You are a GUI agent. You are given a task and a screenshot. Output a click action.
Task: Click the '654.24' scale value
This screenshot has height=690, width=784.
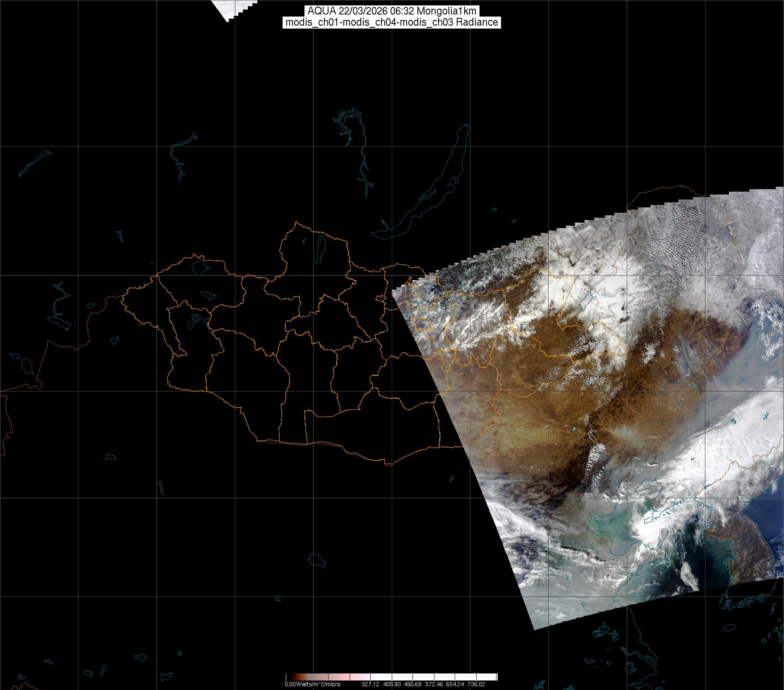455,685
